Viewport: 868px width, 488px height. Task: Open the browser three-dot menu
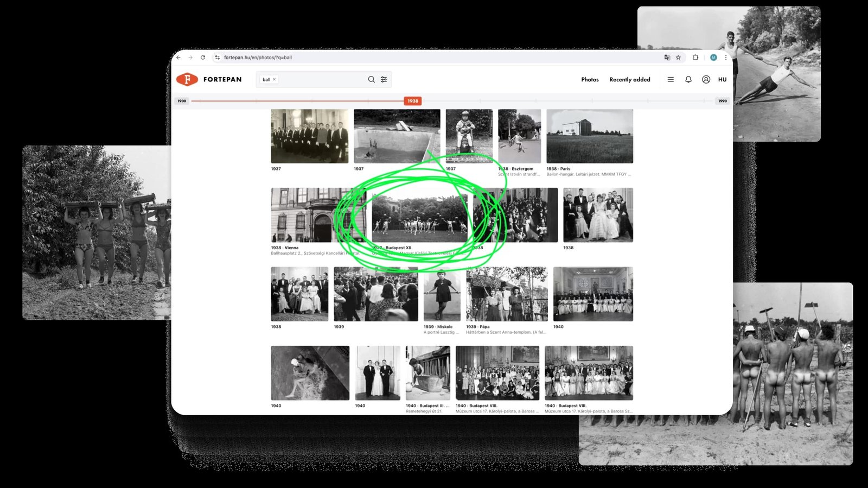click(x=726, y=58)
